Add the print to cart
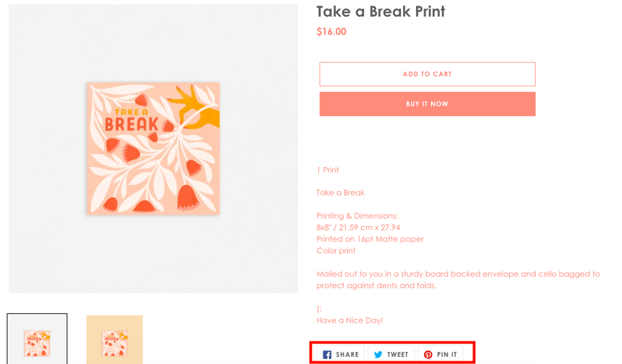The image size is (622, 364). (x=427, y=74)
